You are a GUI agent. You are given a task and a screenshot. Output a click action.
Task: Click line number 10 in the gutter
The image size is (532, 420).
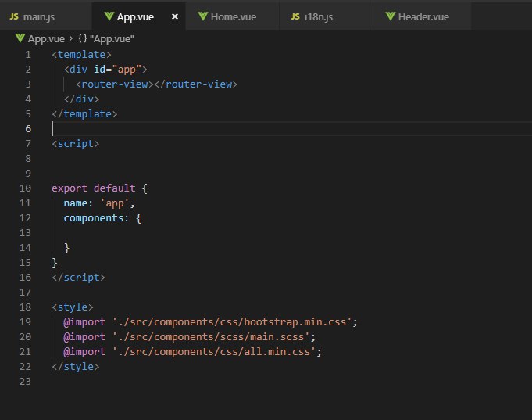pos(25,188)
